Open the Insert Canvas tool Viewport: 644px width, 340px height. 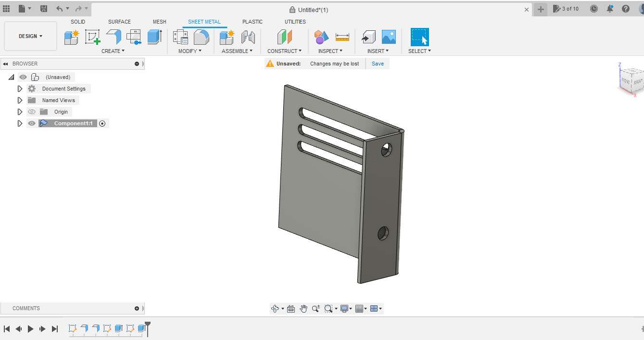coord(389,37)
